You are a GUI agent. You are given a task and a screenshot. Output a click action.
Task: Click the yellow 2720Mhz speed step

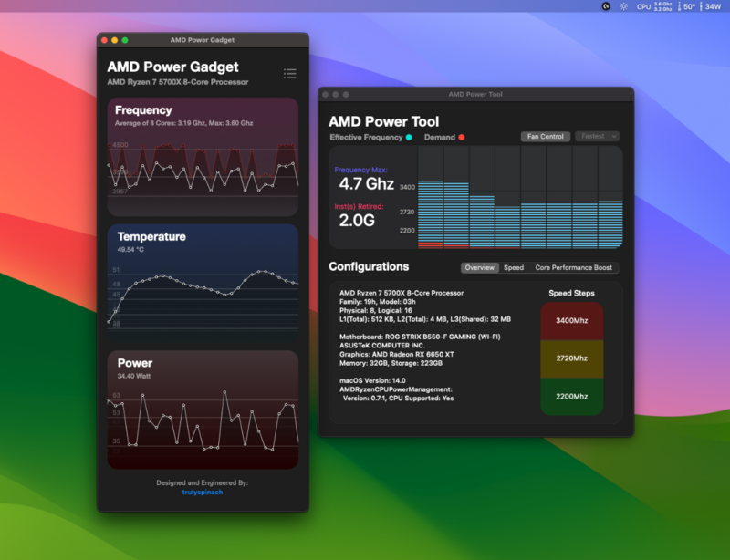(x=571, y=359)
